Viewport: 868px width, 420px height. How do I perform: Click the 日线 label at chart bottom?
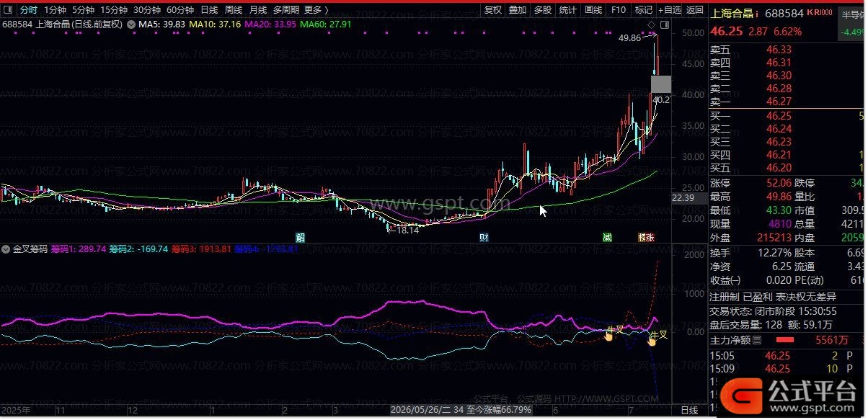coord(689,410)
